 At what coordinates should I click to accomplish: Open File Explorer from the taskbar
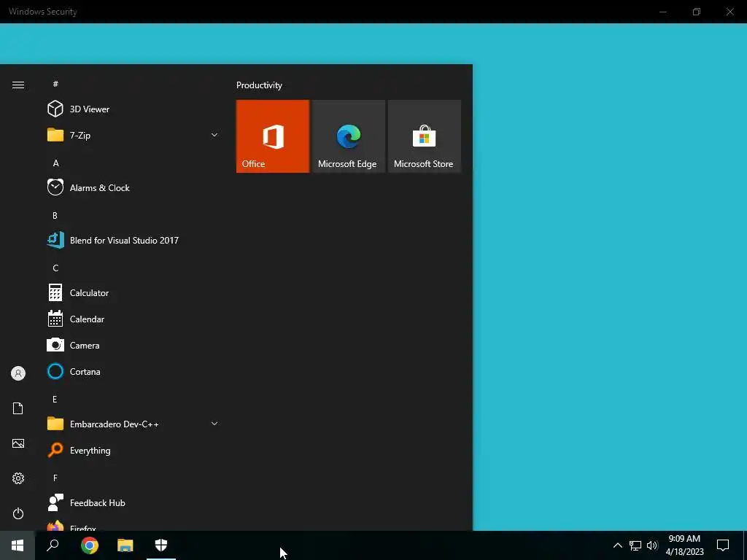125,545
